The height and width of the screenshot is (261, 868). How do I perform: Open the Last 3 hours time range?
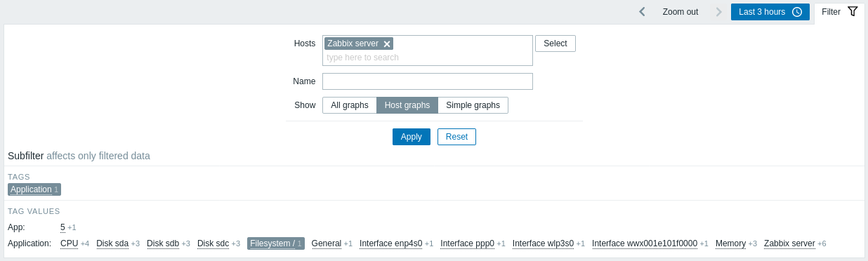coord(770,12)
